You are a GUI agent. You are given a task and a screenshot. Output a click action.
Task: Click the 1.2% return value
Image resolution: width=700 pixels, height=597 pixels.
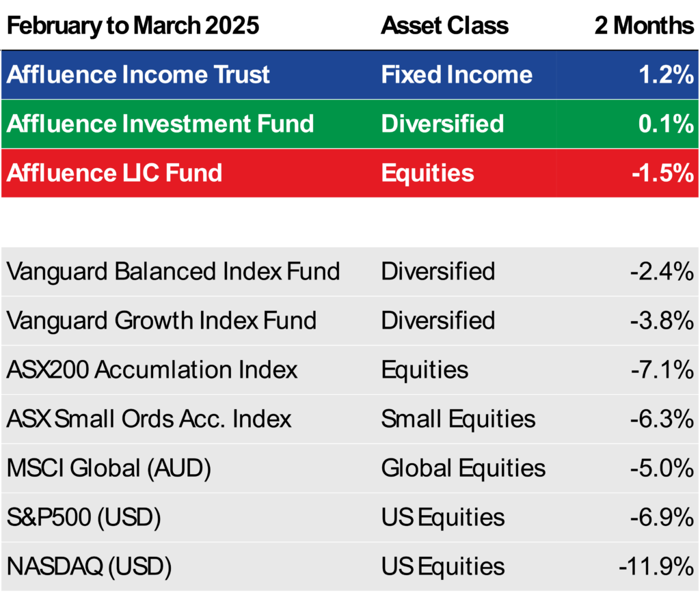666,74
